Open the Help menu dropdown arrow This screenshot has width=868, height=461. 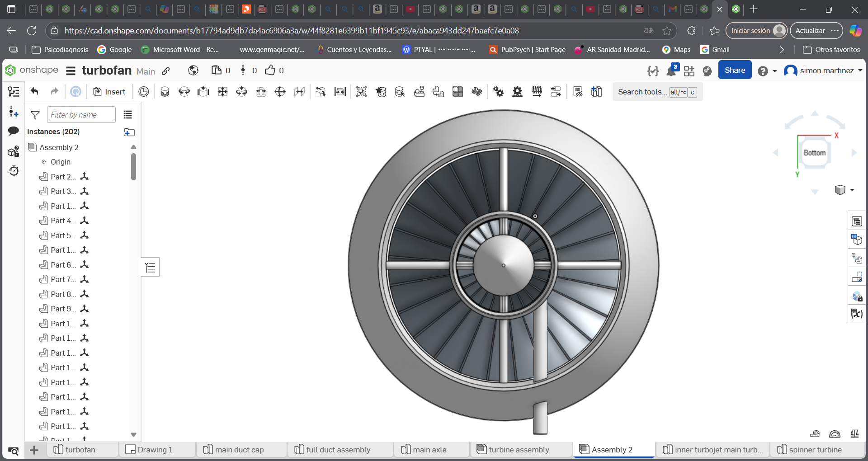774,71
